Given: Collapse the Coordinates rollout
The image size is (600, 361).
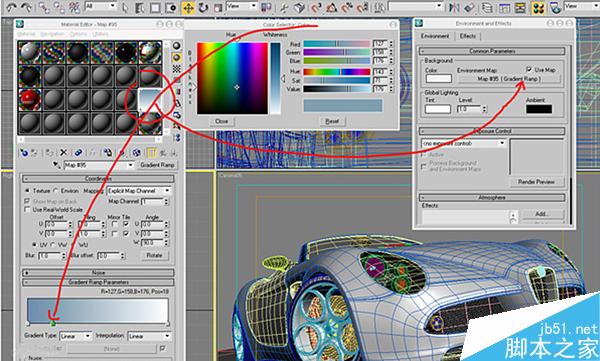Looking at the screenshot, I should (x=98, y=179).
